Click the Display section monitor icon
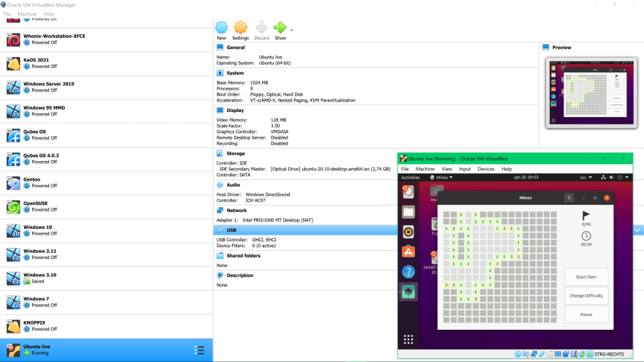Image resolution: width=644 pixels, height=362 pixels. 220,110
